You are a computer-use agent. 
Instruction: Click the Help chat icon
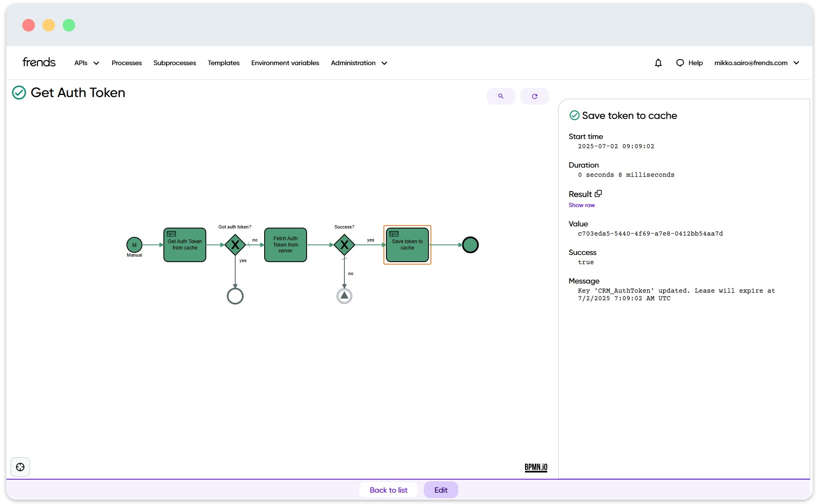(680, 63)
